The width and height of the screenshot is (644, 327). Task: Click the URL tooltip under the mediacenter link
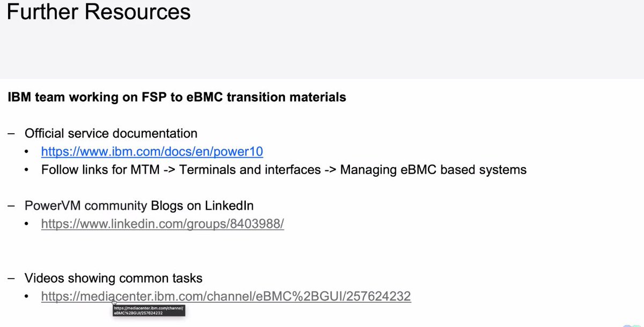coord(149,310)
